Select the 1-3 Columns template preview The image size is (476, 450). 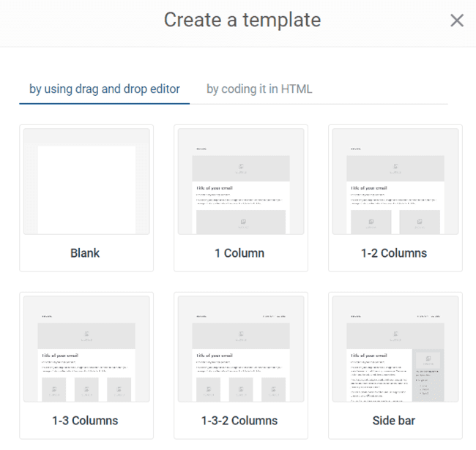pyautogui.click(x=86, y=349)
